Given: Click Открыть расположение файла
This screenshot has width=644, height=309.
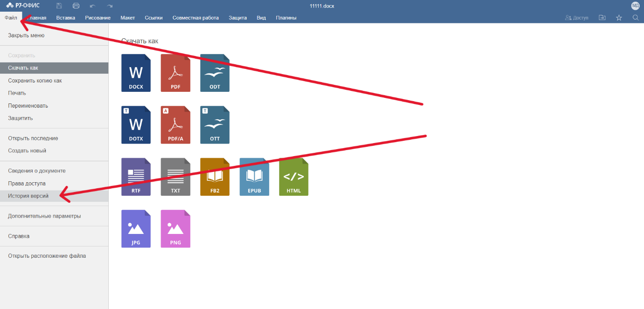Looking at the screenshot, I should click(47, 256).
